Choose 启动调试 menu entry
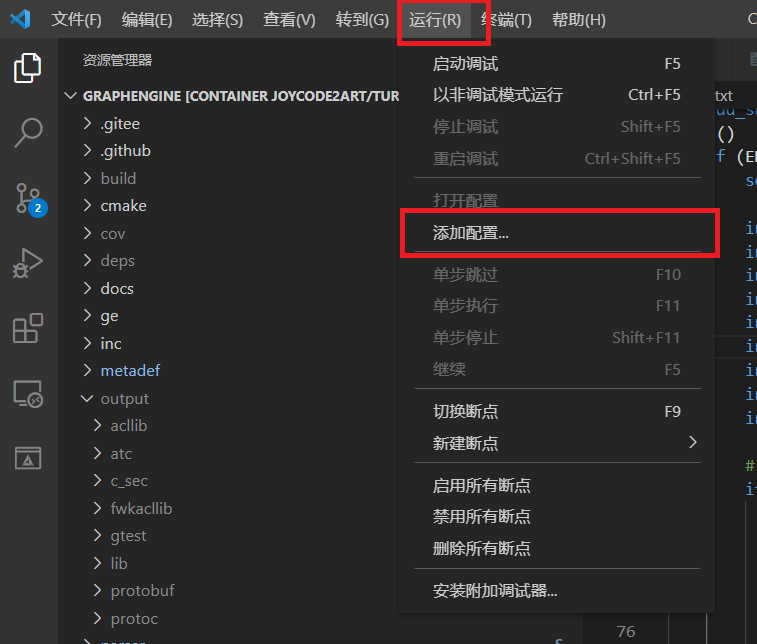 (x=465, y=64)
